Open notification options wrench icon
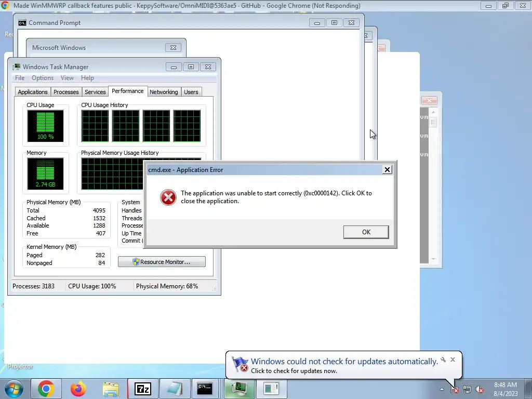This screenshot has height=399, width=532. (x=443, y=360)
